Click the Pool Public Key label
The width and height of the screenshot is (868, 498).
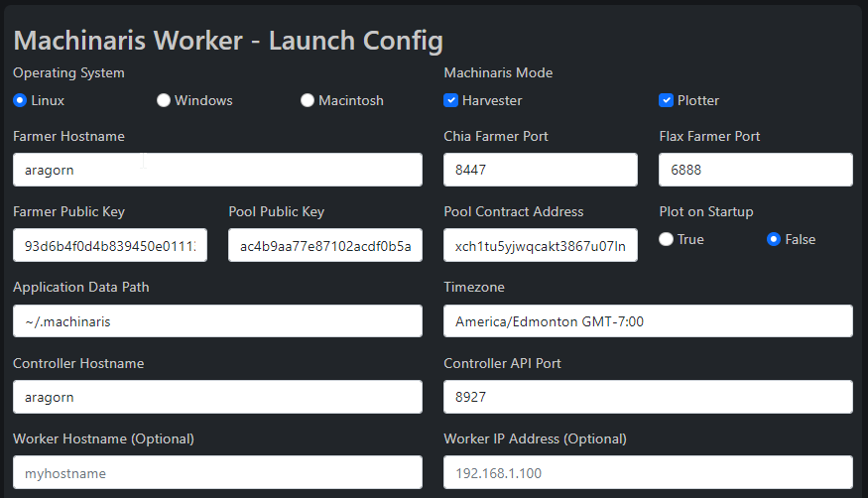(x=276, y=212)
